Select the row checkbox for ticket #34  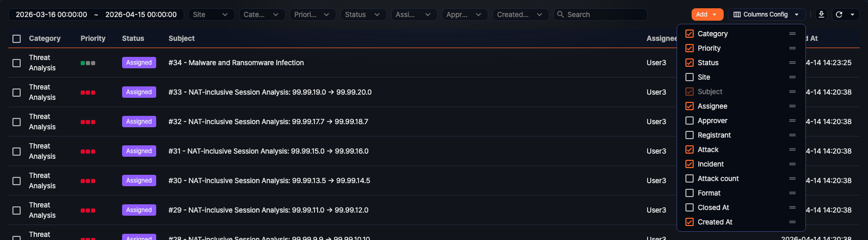[x=17, y=63]
